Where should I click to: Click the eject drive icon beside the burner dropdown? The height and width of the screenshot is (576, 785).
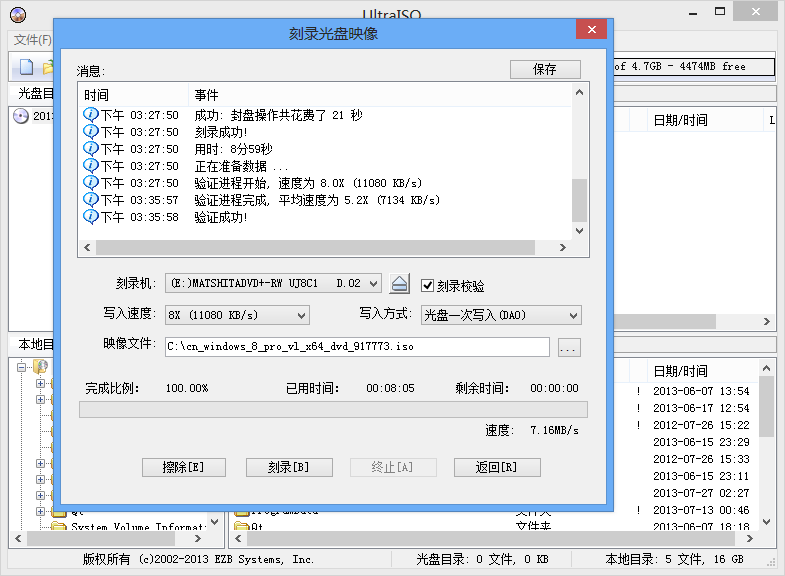coord(399,284)
